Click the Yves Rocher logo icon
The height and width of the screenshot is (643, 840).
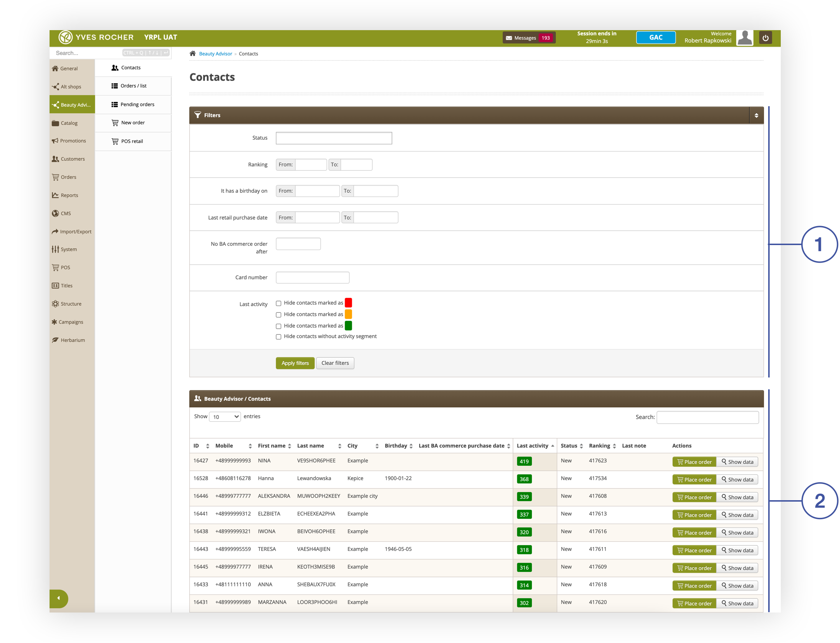[65, 37]
